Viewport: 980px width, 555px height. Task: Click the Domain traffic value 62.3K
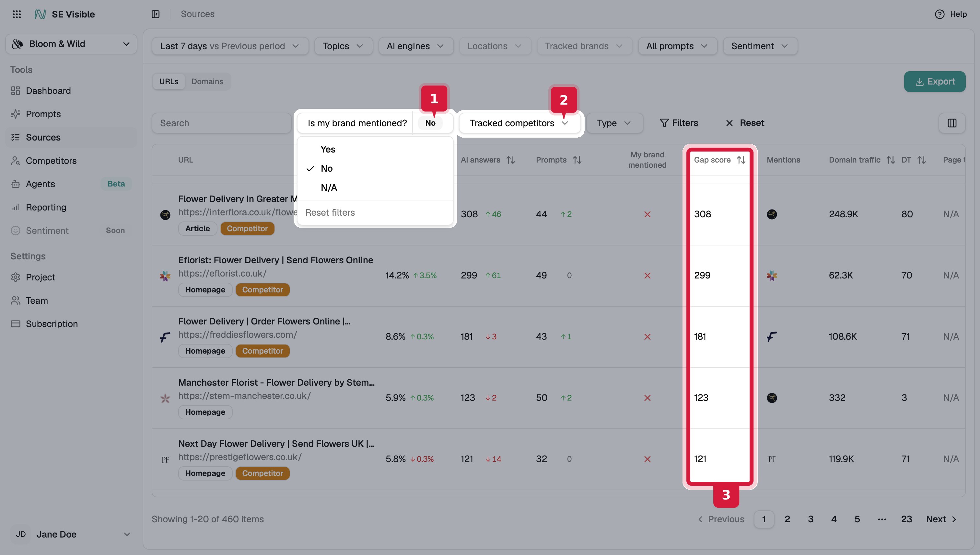(841, 275)
